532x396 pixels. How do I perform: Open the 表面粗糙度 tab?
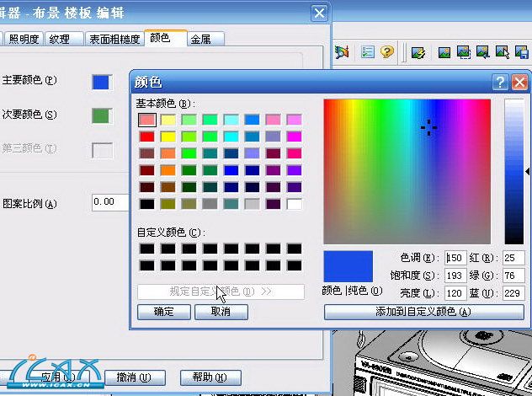pyautogui.click(x=114, y=39)
